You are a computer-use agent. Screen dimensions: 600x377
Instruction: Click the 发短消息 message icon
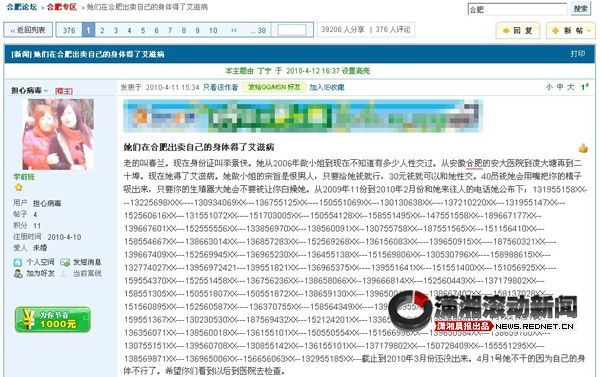click(65, 263)
